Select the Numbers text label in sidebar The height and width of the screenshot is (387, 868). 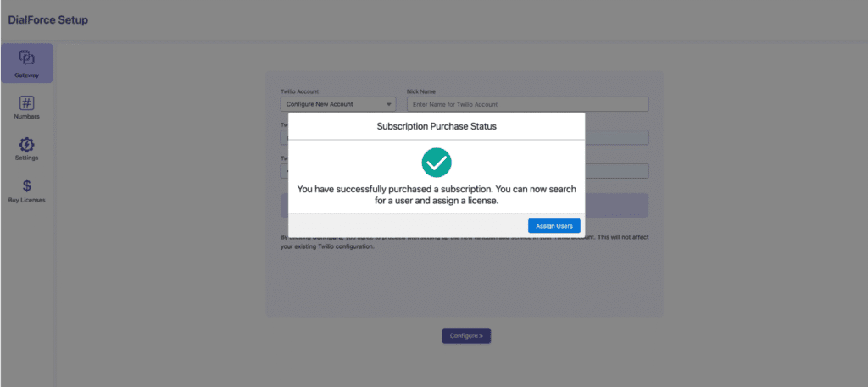point(26,117)
